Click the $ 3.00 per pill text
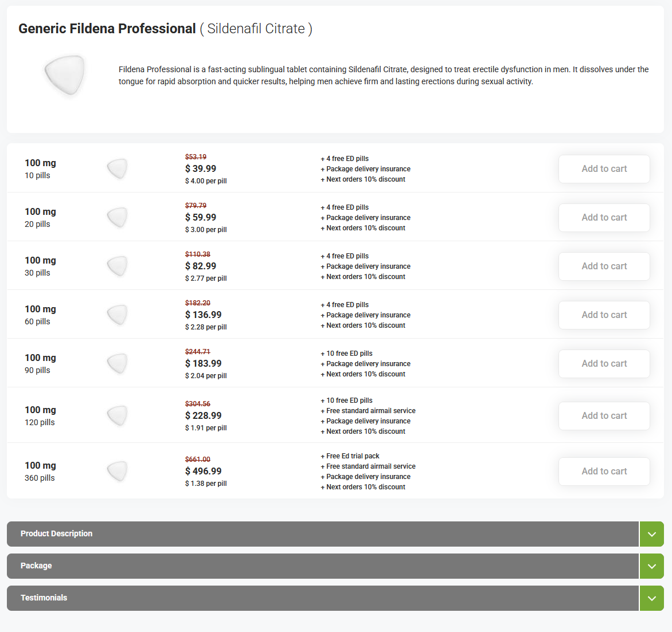The height and width of the screenshot is (632, 672). tap(206, 230)
